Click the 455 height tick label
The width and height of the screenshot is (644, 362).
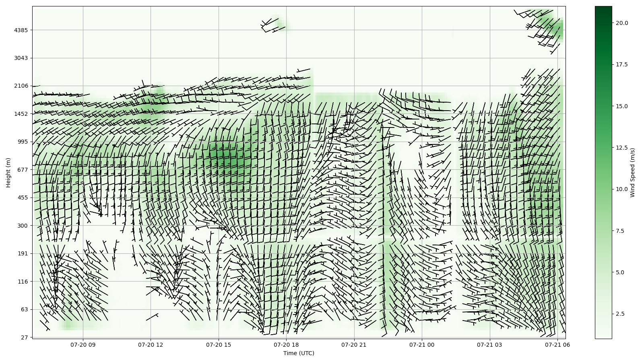(x=23, y=197)
